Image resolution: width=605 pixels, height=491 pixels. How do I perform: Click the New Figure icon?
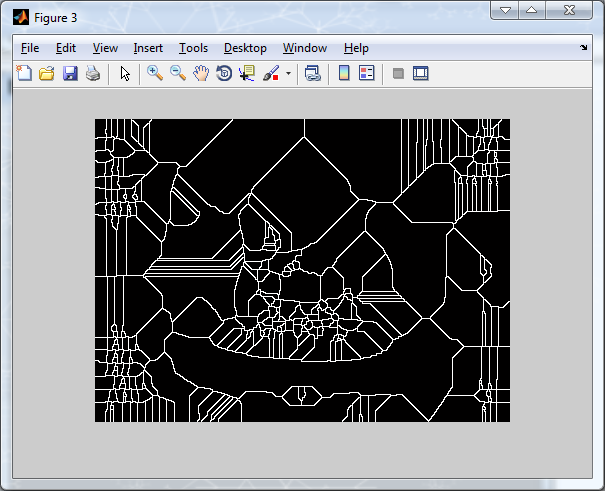24,73
